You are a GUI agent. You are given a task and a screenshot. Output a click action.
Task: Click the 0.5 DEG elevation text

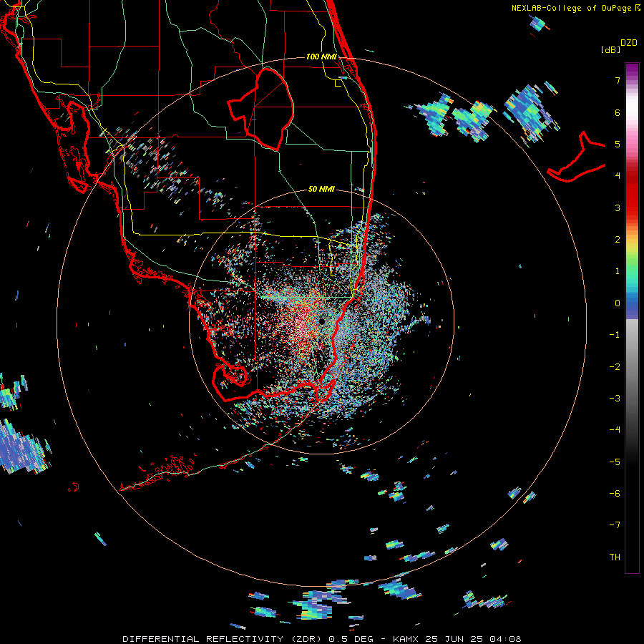coord(351,639)
